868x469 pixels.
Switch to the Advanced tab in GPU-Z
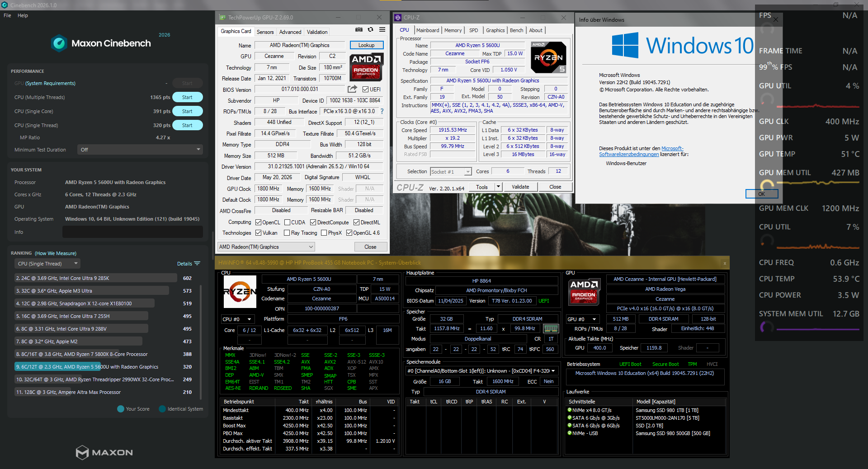point(290,32)
